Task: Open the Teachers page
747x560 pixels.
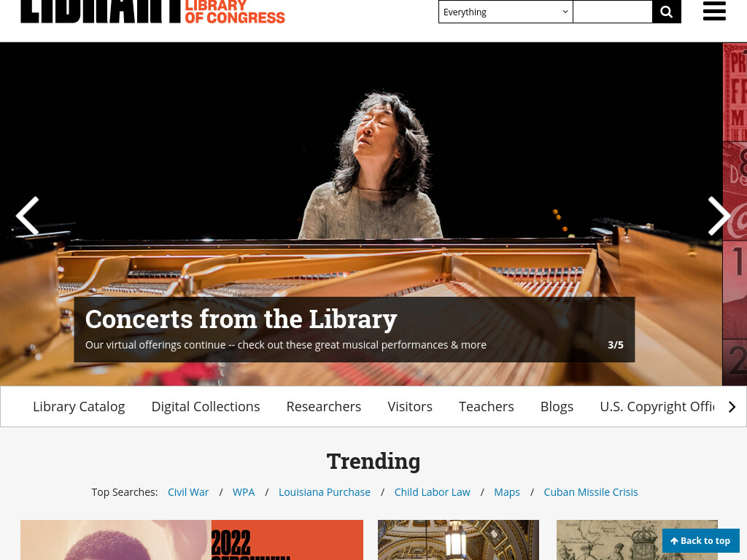Action: [x=487, y=406]
